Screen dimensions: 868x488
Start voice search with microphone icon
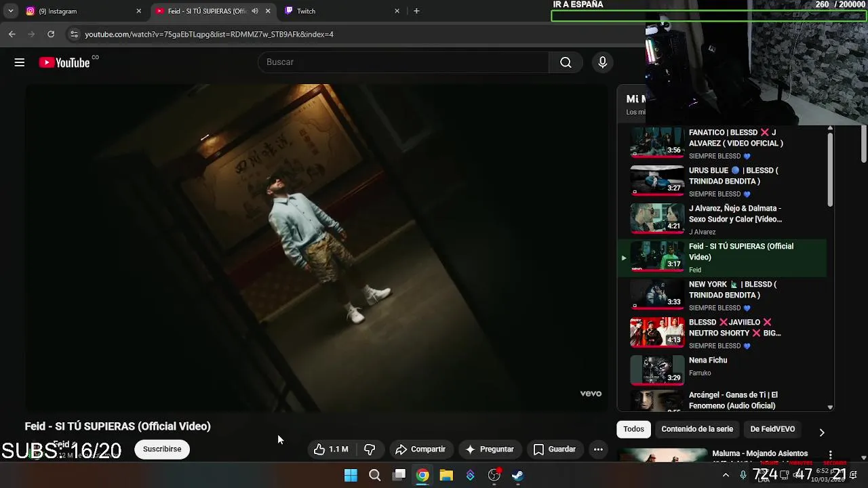tap(602, 62)
